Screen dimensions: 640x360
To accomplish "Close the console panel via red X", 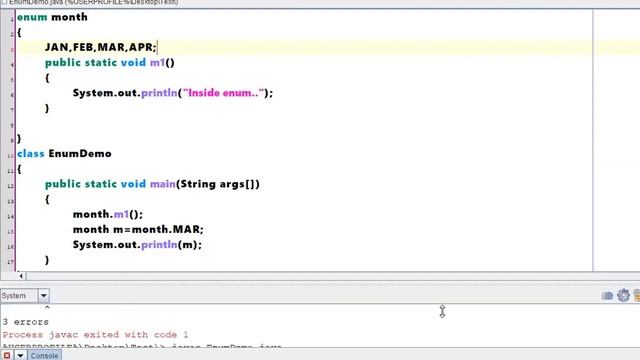I will tap(7, 356).
